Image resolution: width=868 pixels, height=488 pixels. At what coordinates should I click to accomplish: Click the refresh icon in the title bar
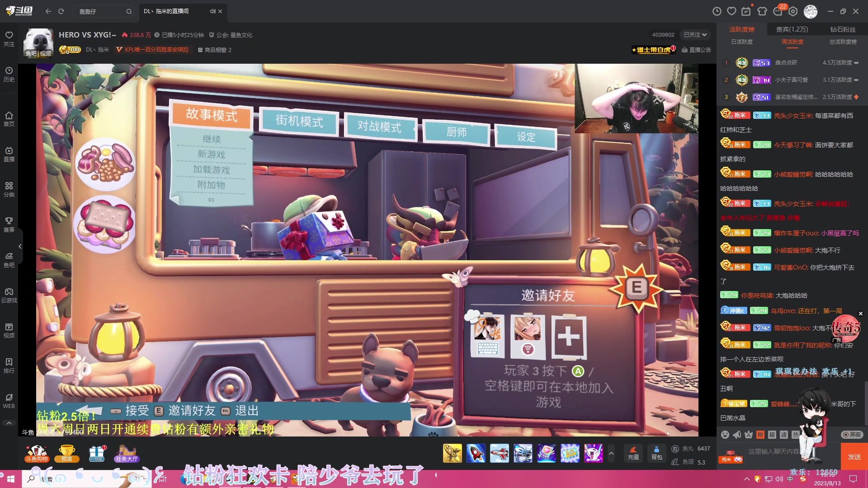coord(61,11)
